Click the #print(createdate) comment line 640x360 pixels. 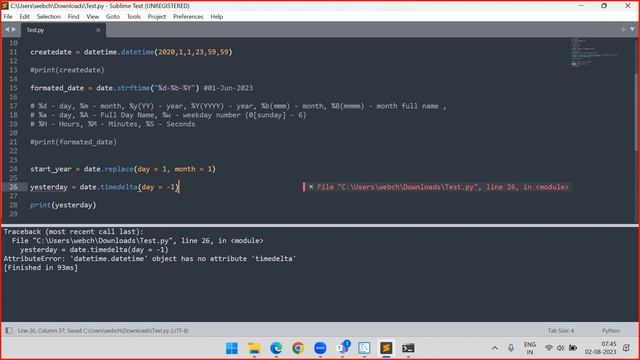click(67, 70)
